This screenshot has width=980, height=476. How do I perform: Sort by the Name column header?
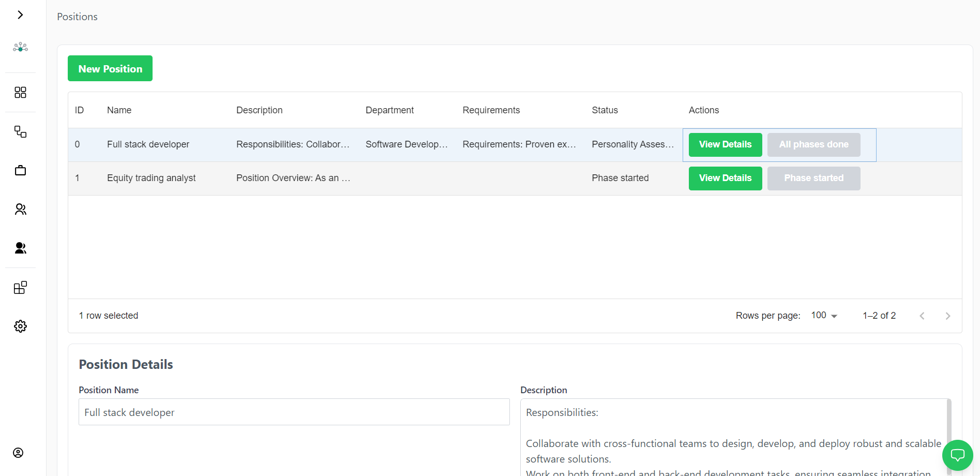pos(119,110)
